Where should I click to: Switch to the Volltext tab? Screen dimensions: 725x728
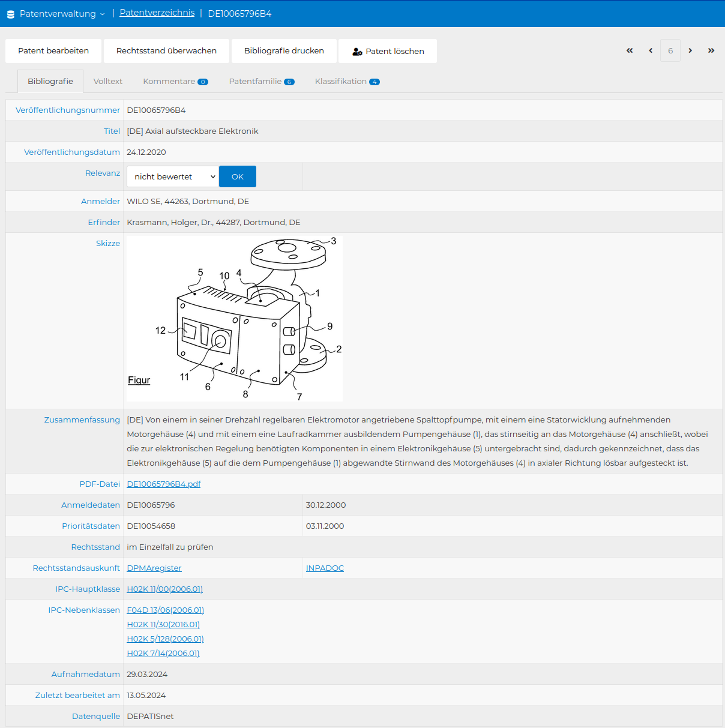108,81
